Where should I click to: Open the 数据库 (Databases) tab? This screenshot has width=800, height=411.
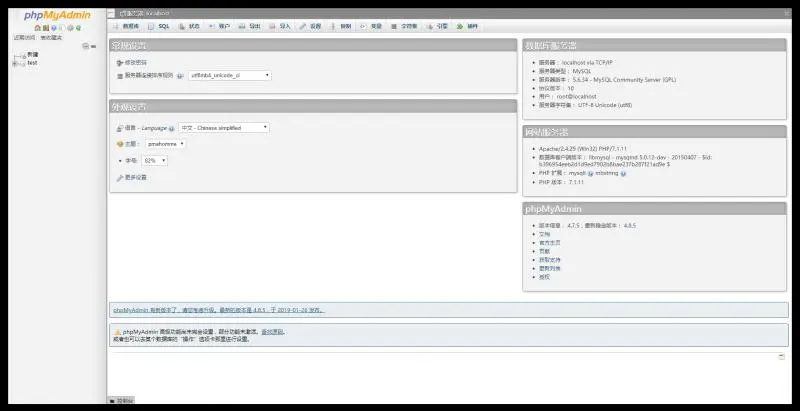(x=126, y=26)
